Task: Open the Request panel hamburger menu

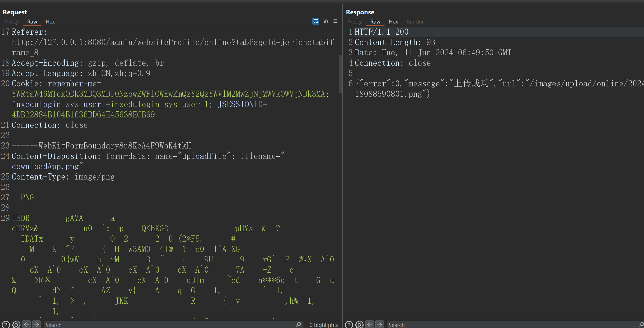Action: coord(336,21)
